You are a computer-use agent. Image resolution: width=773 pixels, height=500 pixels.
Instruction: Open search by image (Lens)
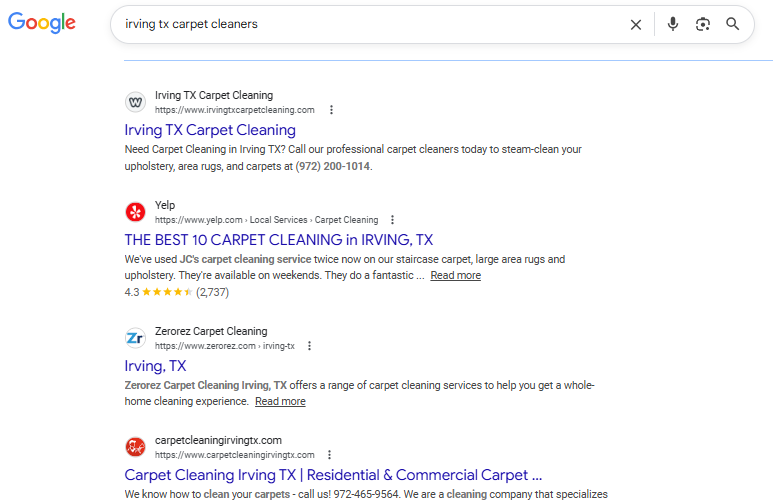[x=703, y=24]
